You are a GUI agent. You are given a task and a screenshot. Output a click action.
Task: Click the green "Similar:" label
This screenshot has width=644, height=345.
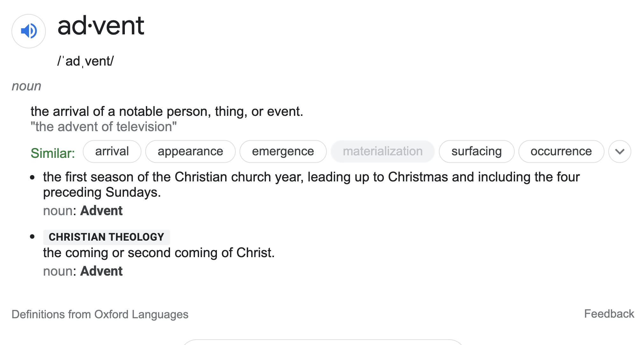53,153
